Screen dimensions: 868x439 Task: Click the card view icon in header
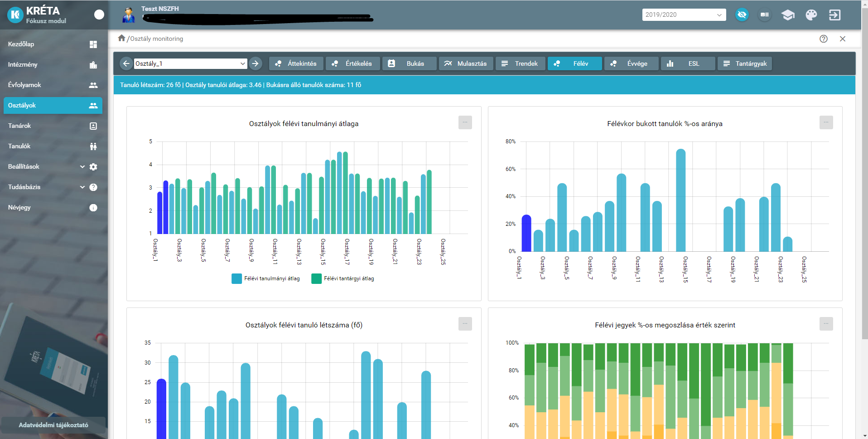(765, 15)
